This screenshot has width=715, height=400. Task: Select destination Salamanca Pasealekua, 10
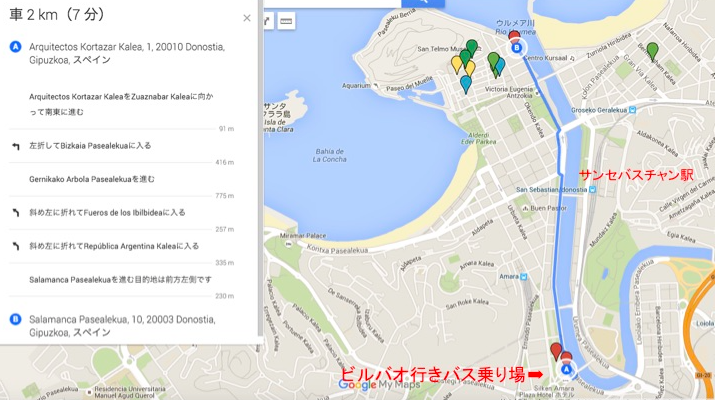click(x=122, y=326)
